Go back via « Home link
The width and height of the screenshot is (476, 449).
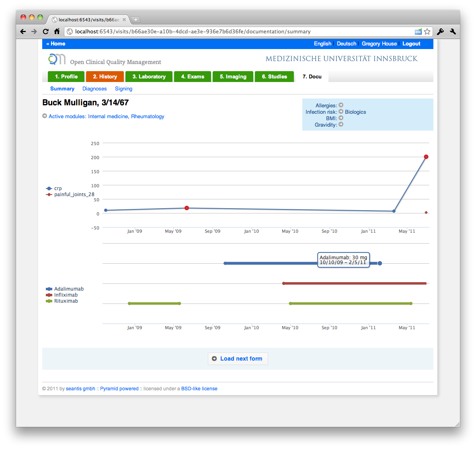pyautogui.click(x=56, y=44)
